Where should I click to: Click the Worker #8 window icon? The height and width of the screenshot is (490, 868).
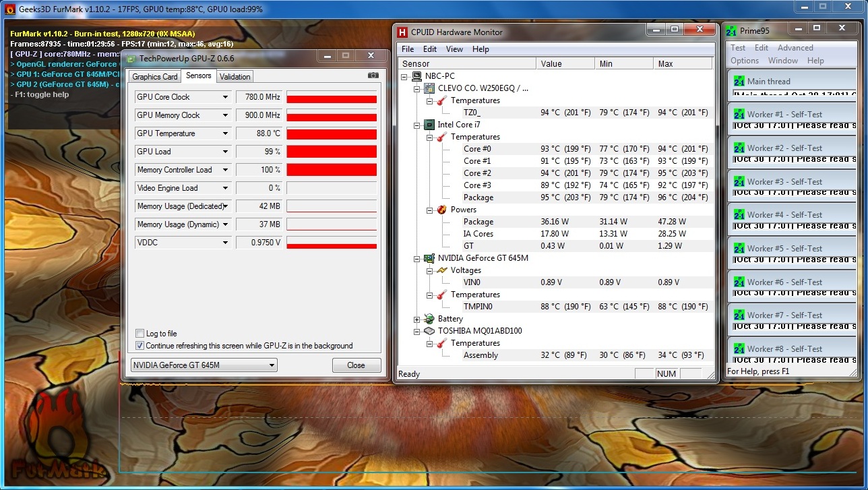[x=739, y=348]
